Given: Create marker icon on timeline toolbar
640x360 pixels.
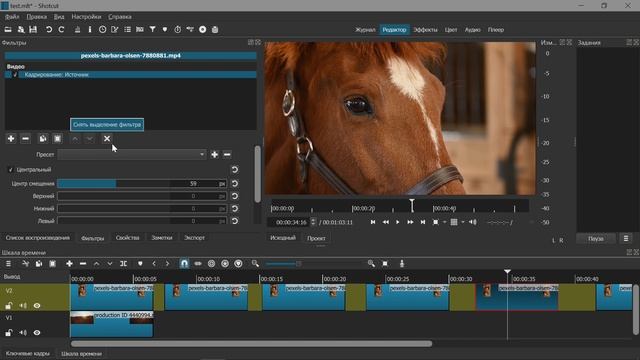Looking at the screenshot, I should (140, 264).
